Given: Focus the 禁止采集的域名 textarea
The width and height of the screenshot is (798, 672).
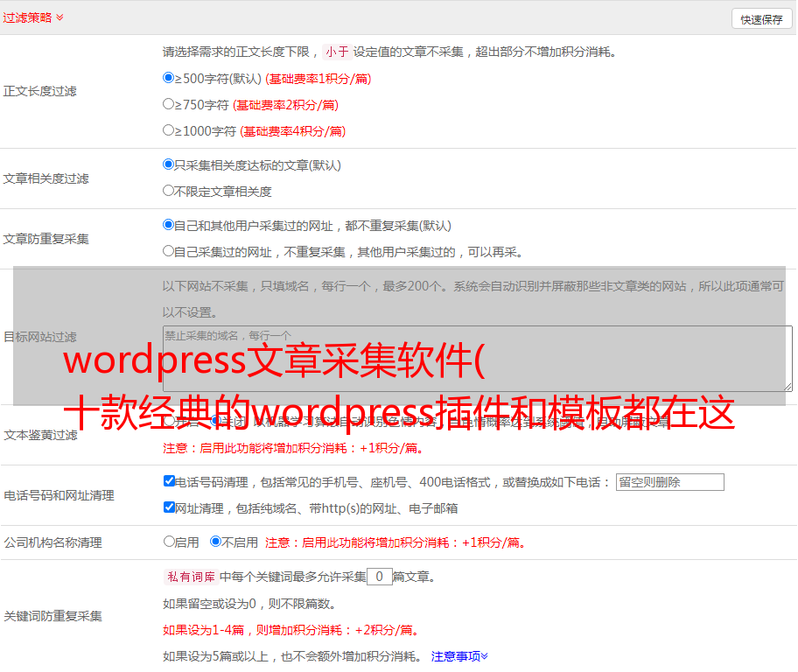Looking at the screenshot, I should pos(478,359).
